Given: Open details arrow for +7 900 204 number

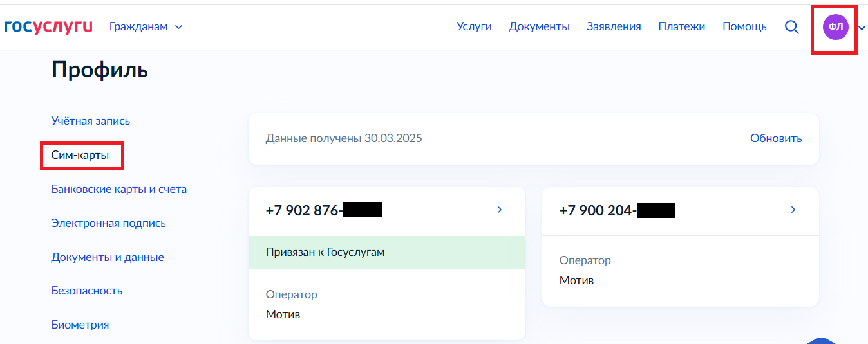Looking at the screenshot, I should coord(793,210).
